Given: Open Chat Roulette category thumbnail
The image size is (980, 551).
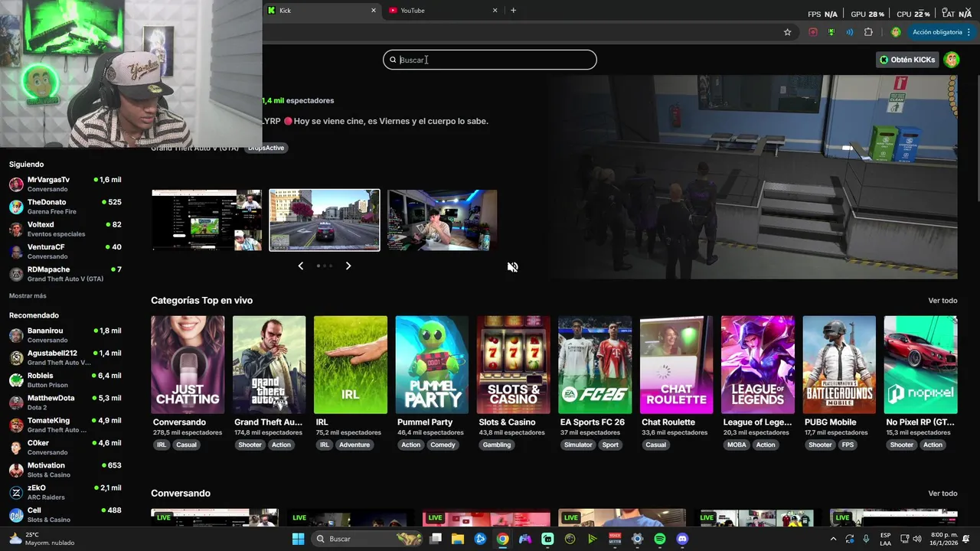Looking at the screenshot, I should click(x=676, y=365).
